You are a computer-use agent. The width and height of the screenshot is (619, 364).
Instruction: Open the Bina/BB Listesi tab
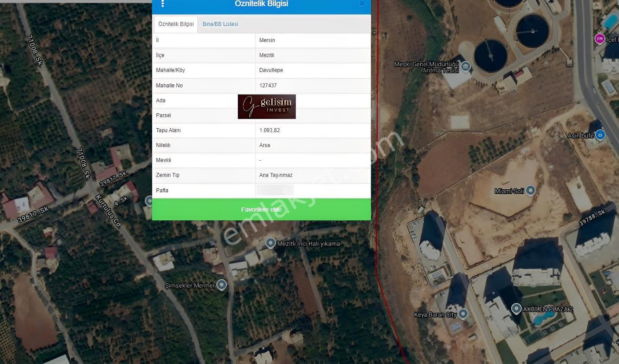coord(220,24)
